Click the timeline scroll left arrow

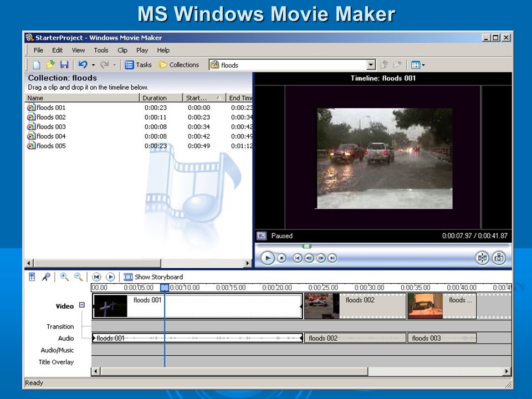point(96,371)
